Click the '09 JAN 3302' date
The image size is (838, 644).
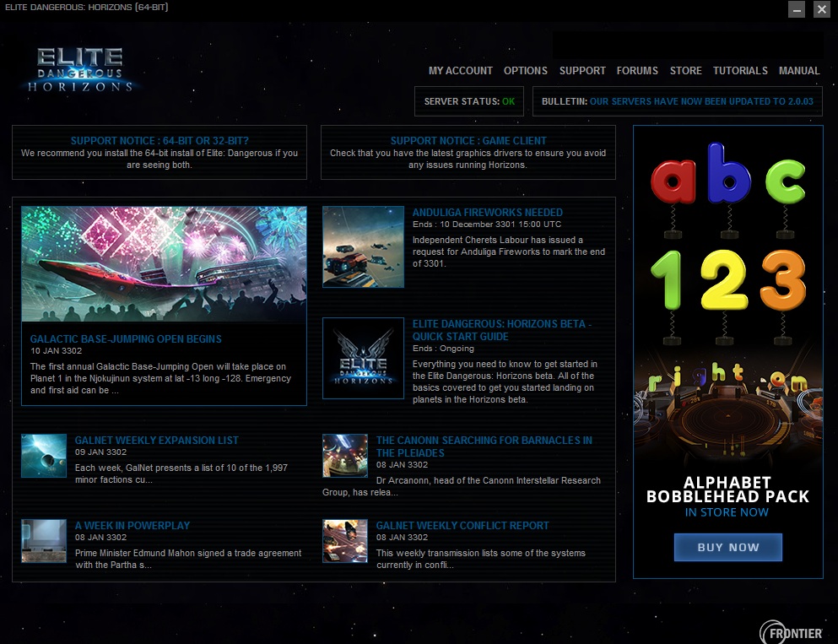point(100,452)
